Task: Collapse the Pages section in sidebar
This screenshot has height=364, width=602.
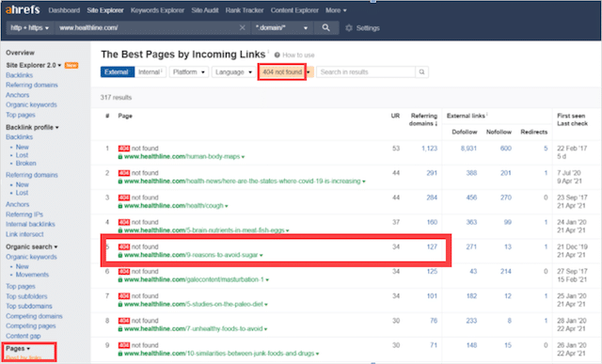Action: pos(18,349)
